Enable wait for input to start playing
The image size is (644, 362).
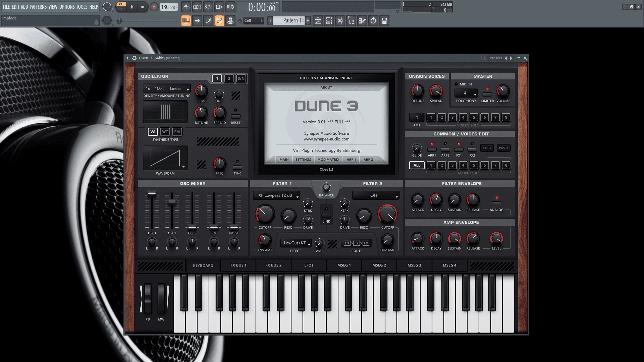click(x=197, y=7)
